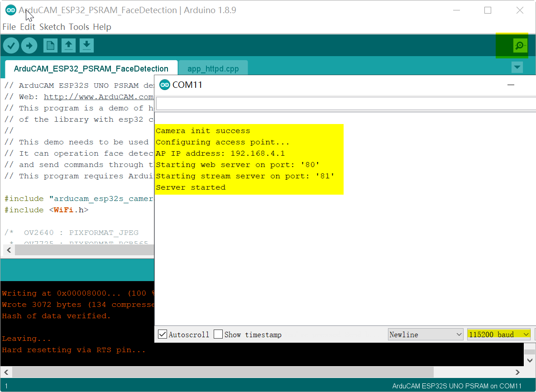Screen dimensions: 536x392
Task: Click console horizontal scrollbar left arrow
Action: point(6,372)
